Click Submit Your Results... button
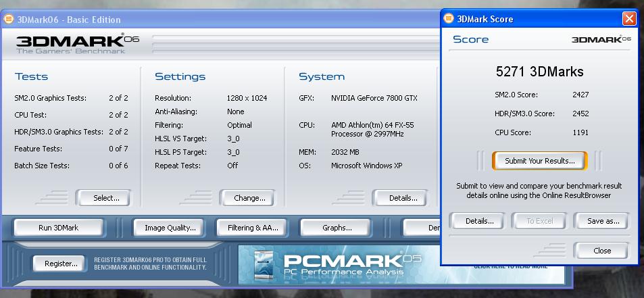Image resolution: width=644 pixels, height=298 pixels. [540, 161]
